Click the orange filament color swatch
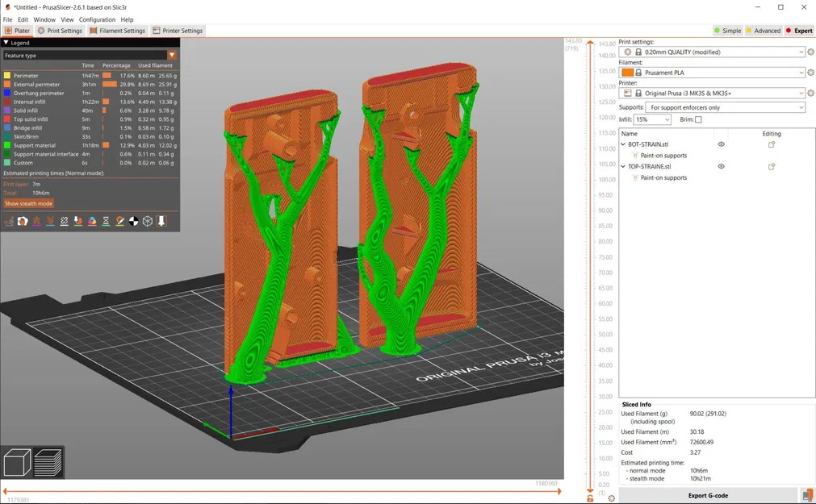 click(x=628, y=73)
